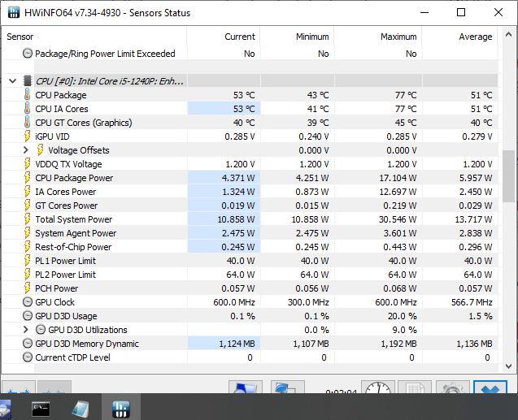Screen dimensions: 518x420
Task: Click System Agent Power average 2.838 W
Action: pos(476,233)
